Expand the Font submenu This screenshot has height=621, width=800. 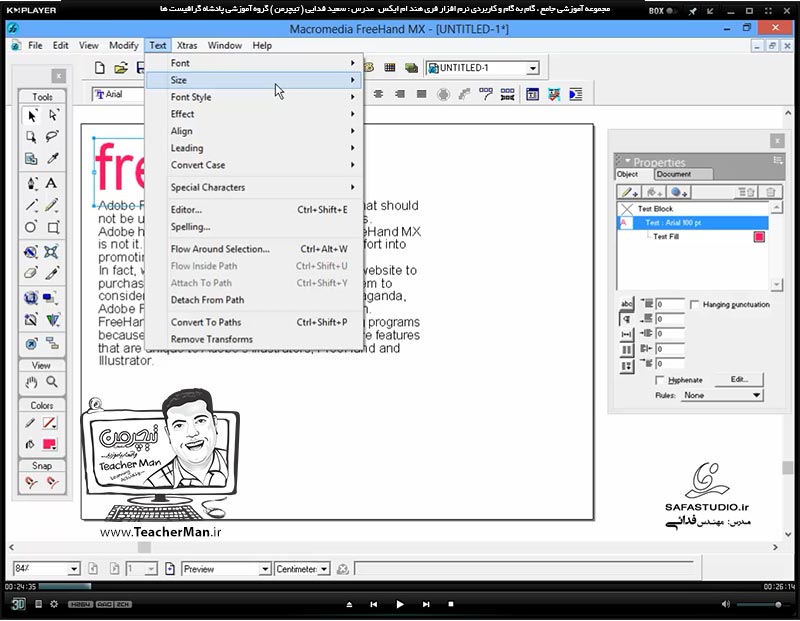(x=254, y=63)
